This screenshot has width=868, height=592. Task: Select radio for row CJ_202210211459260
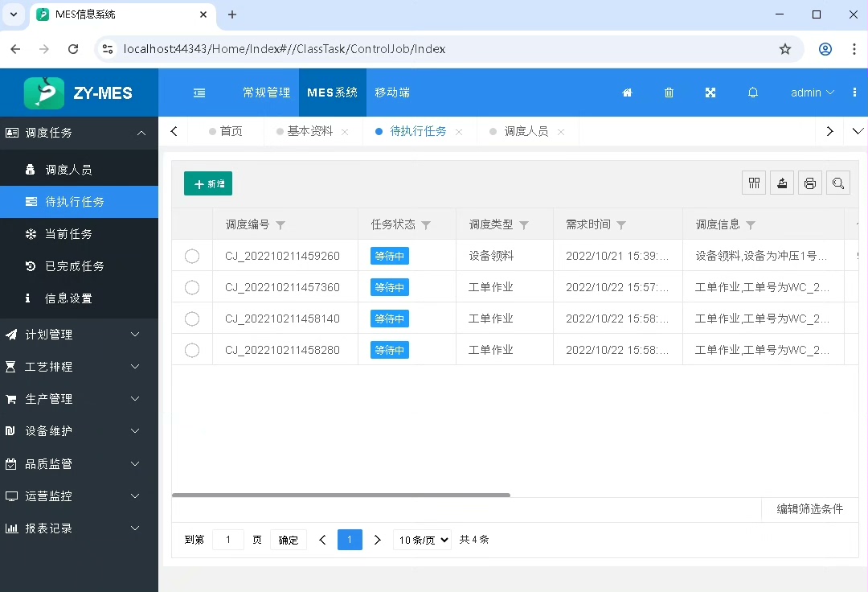coord(192,256)
